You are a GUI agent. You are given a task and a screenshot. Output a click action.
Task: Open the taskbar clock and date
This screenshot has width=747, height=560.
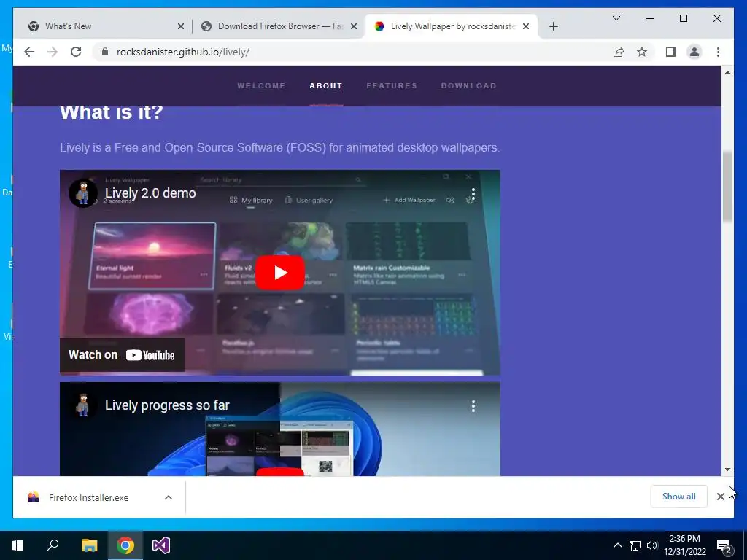(684, 545)
